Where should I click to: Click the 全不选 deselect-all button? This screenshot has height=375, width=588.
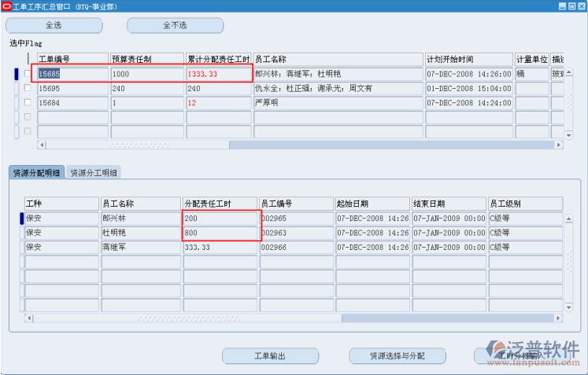click(175, 25)
